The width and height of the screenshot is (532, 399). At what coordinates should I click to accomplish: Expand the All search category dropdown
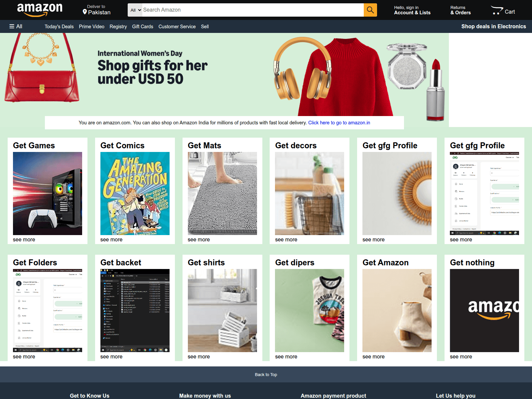tap(135, 10)
